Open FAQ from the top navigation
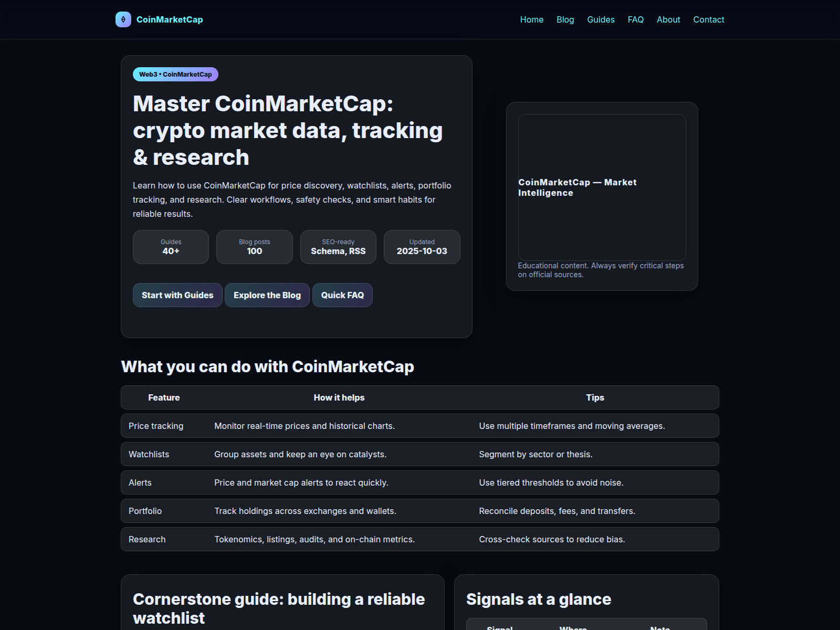Image resolution: width=840 pixels, height=630 pixels. [636, 19]
